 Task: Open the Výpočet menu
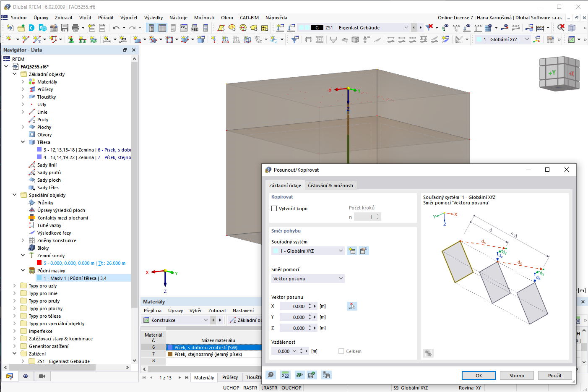coord(129,18)
